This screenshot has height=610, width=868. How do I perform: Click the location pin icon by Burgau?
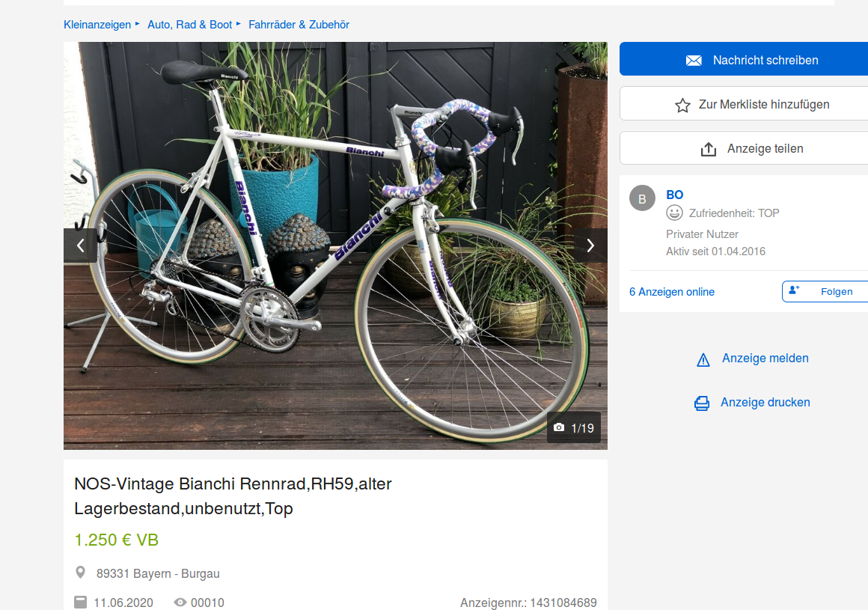pos(81,573)
